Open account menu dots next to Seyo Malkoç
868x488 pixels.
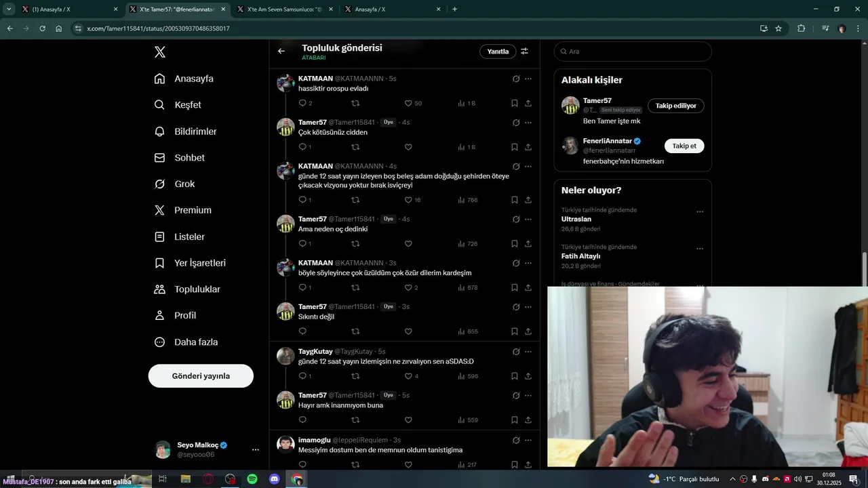click(256, 449)
